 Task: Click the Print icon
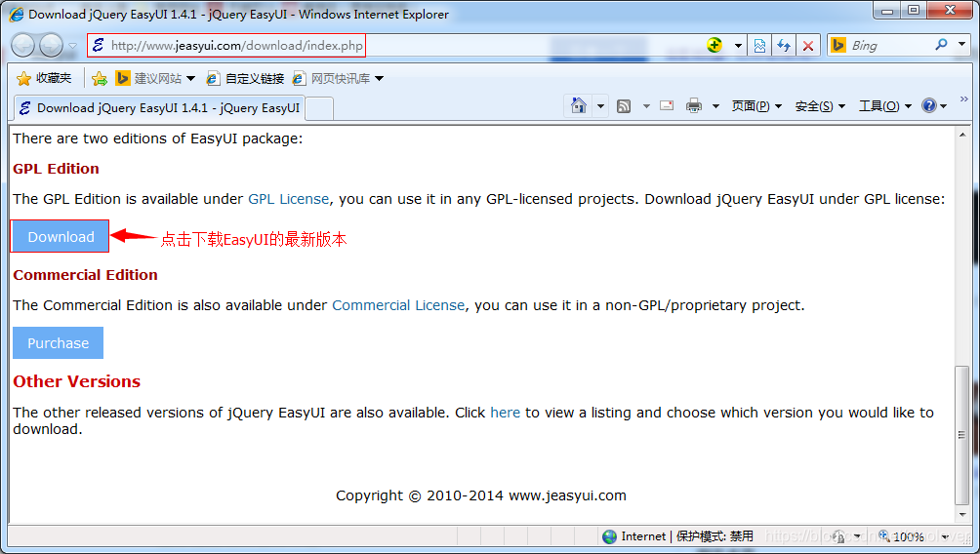tap(694, 105)
